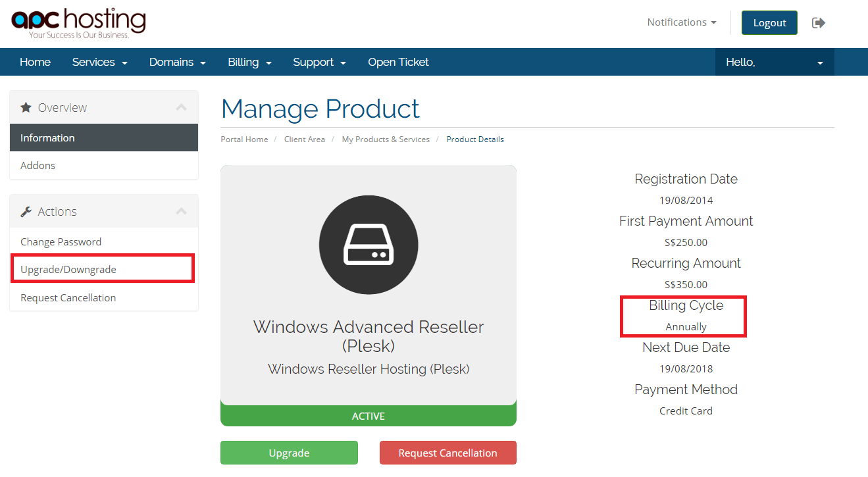Image resolution: width=868 pixels, height=477 pixels.
Task: Select Information in the Overview sidebar
Action: click(104, 138)
